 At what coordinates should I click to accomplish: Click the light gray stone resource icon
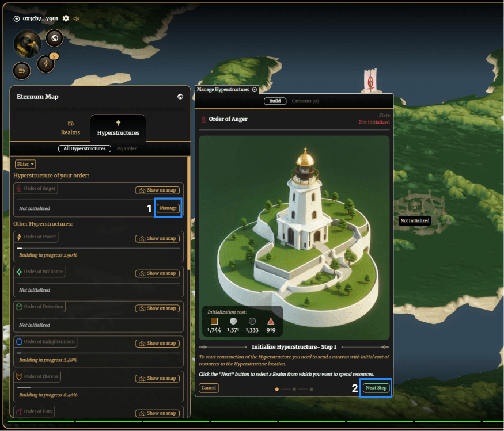click(233, 321)
